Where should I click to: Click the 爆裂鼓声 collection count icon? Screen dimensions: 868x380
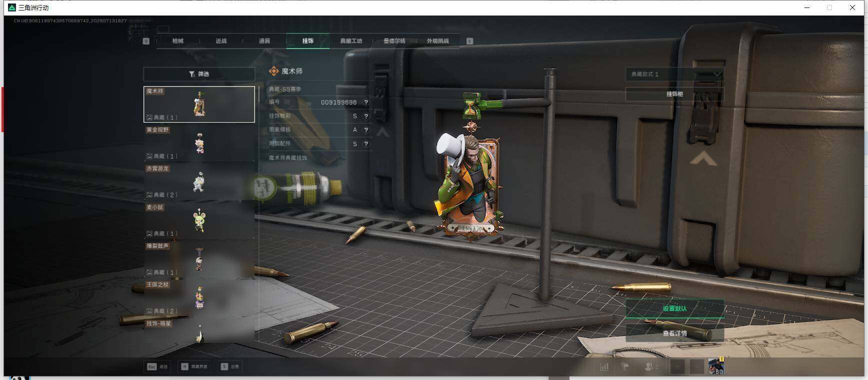tap(149, 272)
